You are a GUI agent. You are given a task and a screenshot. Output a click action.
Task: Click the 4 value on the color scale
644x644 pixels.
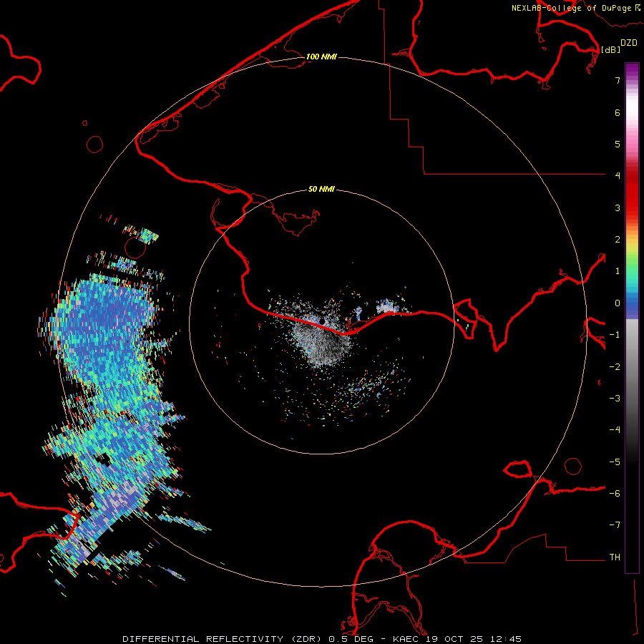pyautogui.click(x=618, y=176)
